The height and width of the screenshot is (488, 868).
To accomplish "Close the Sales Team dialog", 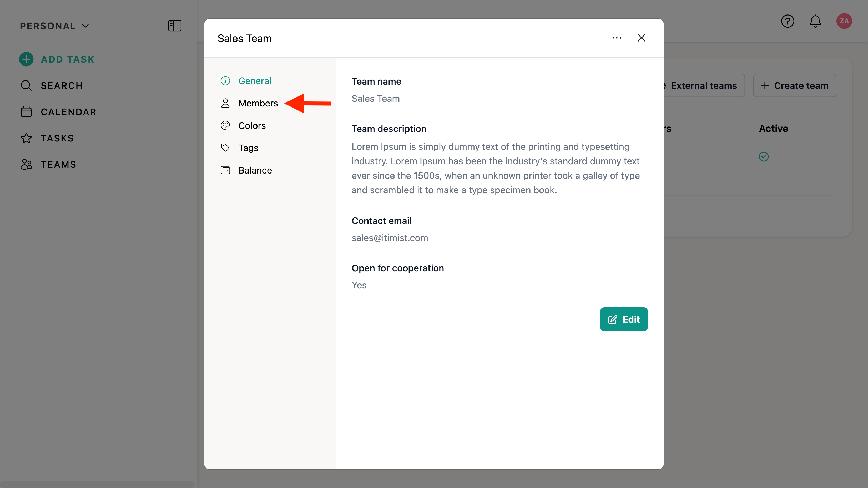I will click(x=641, y=38).
